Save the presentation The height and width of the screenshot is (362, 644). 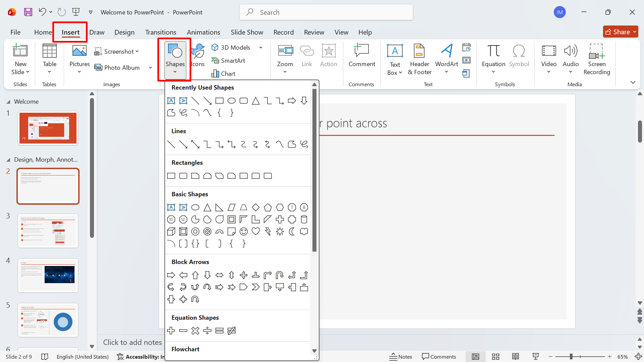coord(28,12)
